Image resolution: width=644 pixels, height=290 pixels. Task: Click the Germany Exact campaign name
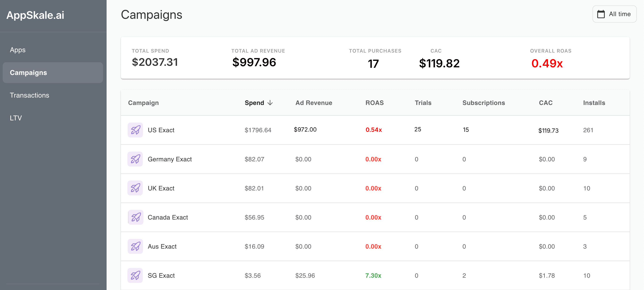170,159
